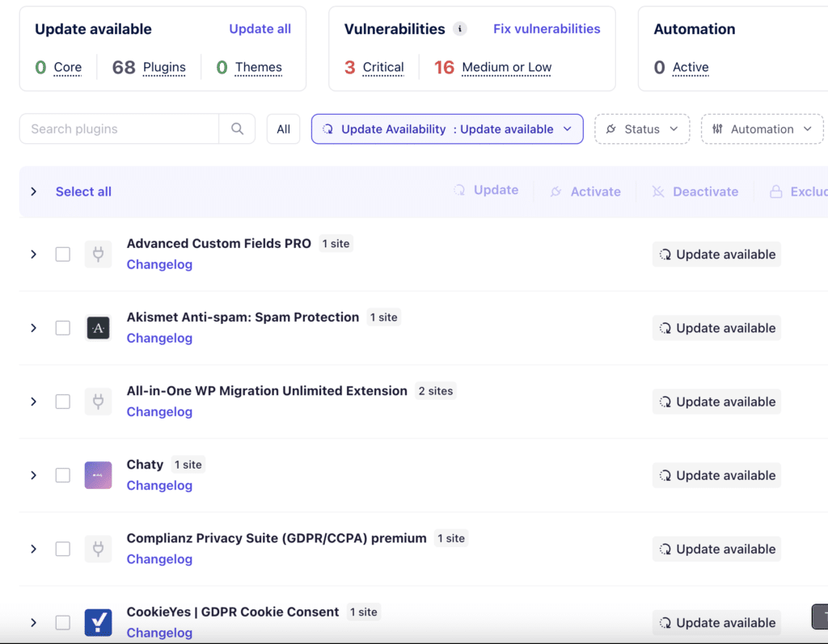Image resolution: width=828 pixels, height=644 pixels.
Task: Click Update available badge for All-in-One WP Migration
Action: (716, 402)
